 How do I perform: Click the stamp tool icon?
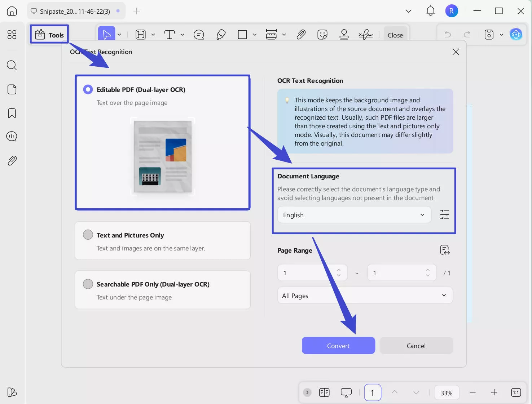(x=344, y=35)
